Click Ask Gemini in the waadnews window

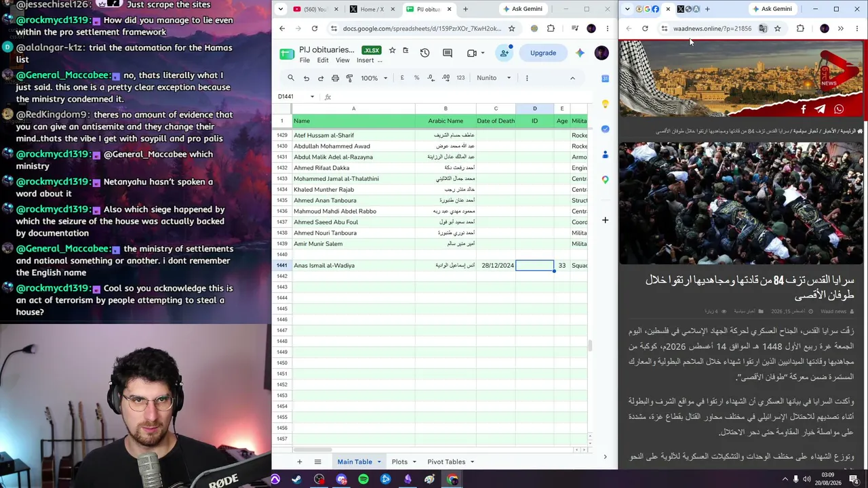[772, 9]
